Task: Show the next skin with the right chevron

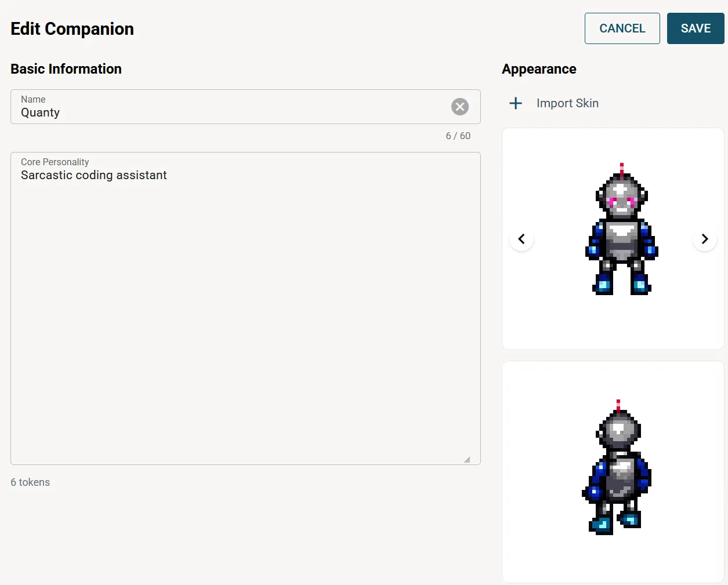Action: tap(705, 239)
